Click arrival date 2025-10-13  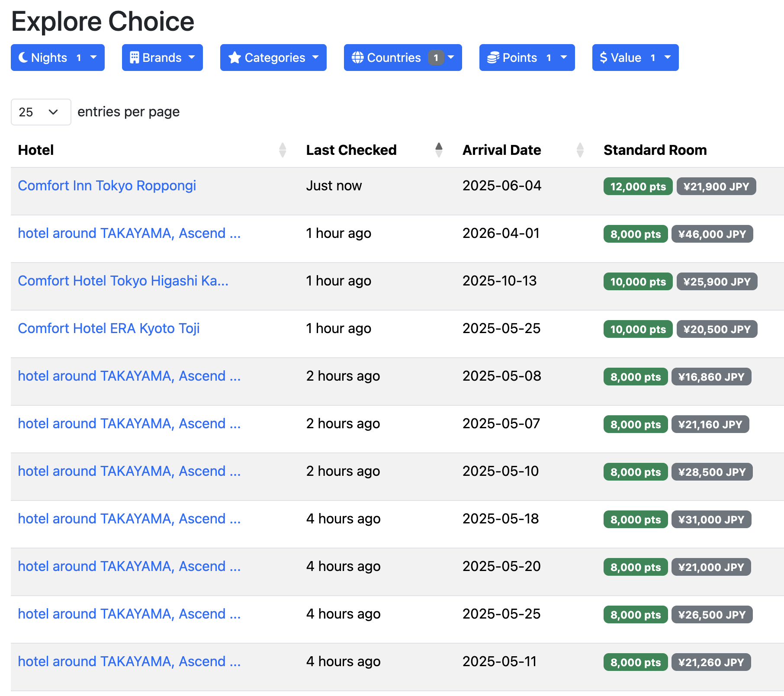499,281
